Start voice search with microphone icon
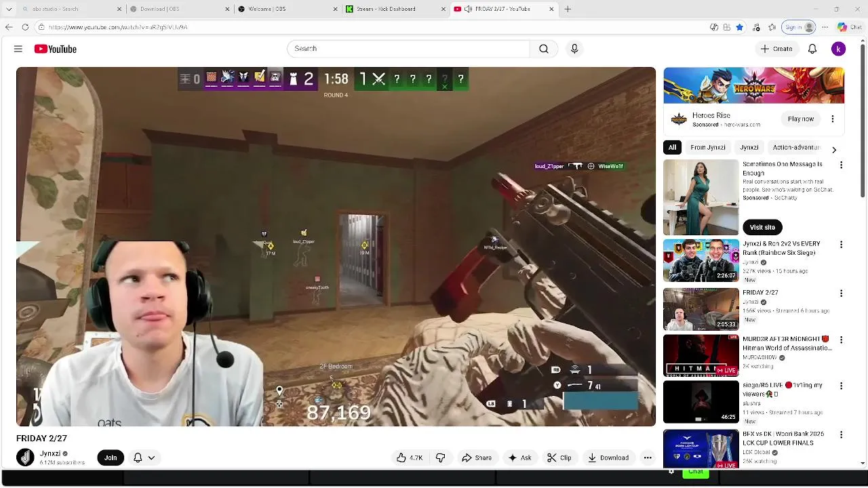868x488 pixels. point(574,49)
